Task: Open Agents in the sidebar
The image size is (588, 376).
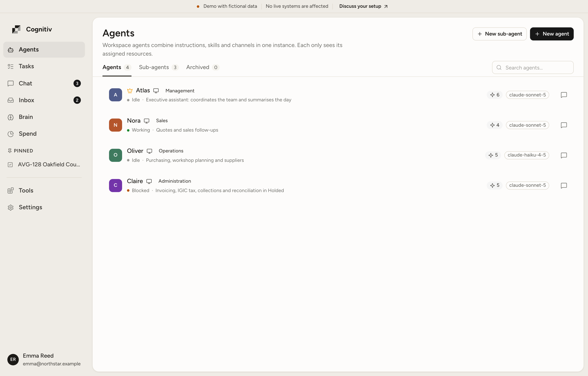Action: click(44, 50)
